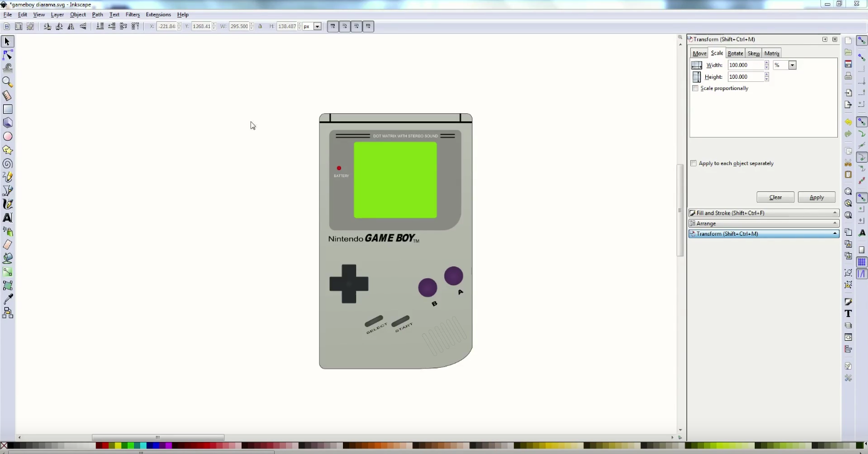Select the 3D Box tool
The height and width of the screenshot is (454, 868).
coord(8,123)
